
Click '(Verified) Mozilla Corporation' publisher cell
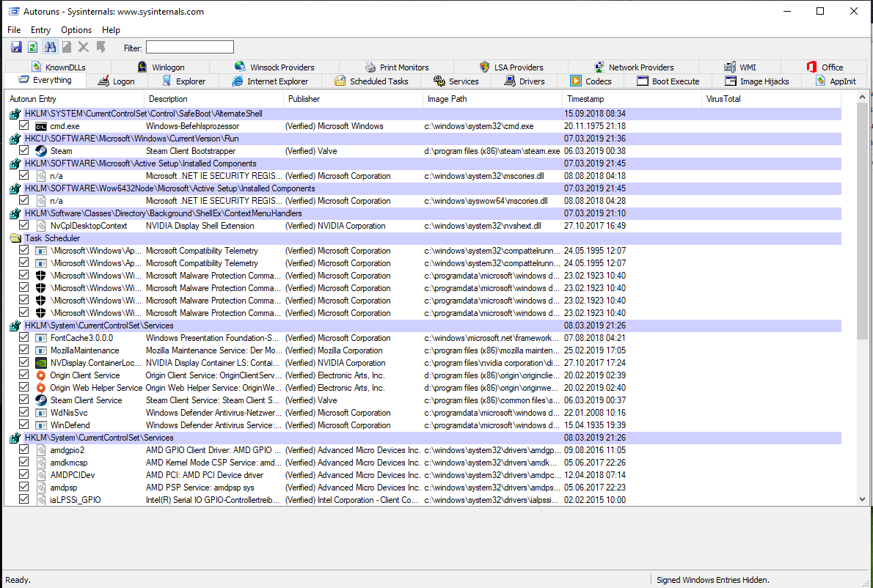click(334, 350)
